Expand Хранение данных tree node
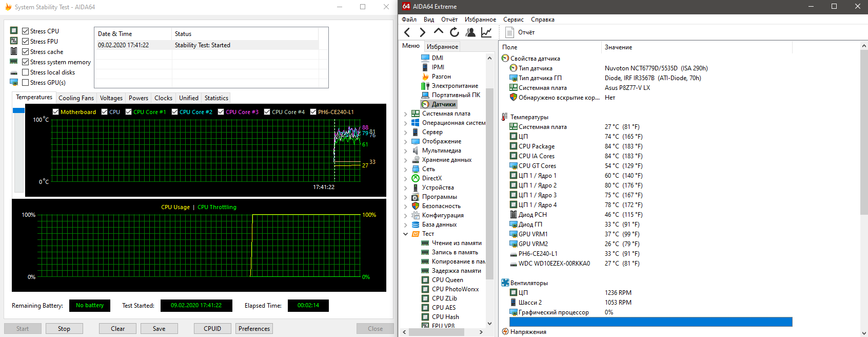Screen dimensions: 868x337 tap(405, 160)
